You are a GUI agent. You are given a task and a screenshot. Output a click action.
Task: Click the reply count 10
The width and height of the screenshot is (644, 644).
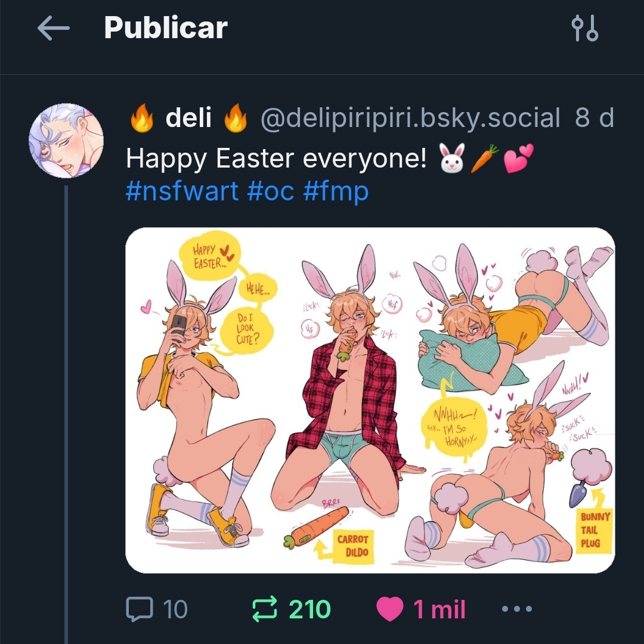pyautogui.click(x=175, y=609)
